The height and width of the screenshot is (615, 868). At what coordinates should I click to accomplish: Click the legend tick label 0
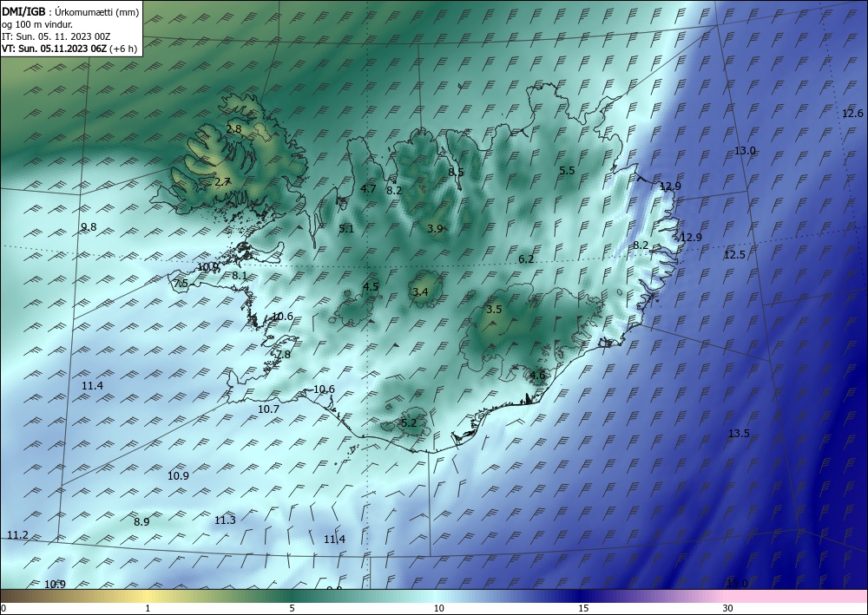pyautogui.click(x=3, y=608)
